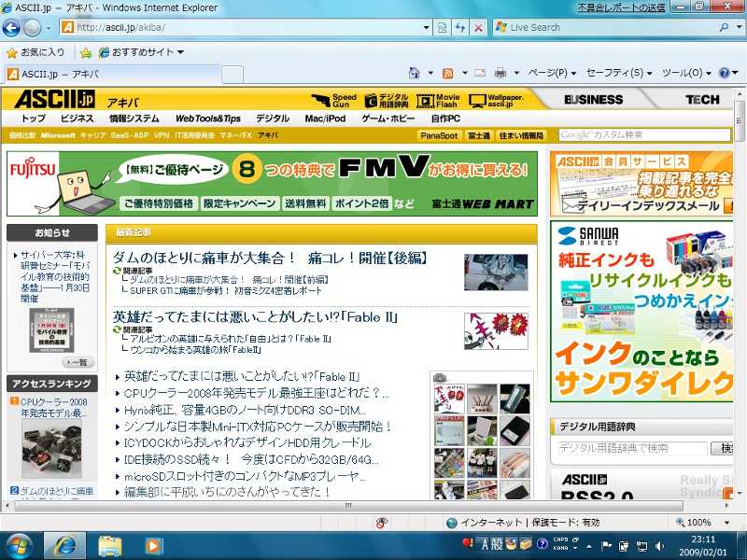Switch to the BUSINESS tab
This screenshot has width=747, height=560.
[x=594, y=100]
